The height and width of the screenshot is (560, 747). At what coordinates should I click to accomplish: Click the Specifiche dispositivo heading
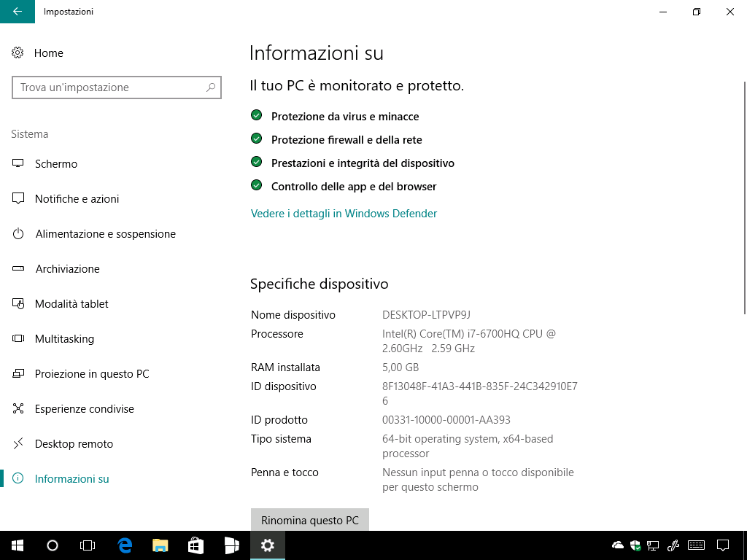tap(320, 284)
